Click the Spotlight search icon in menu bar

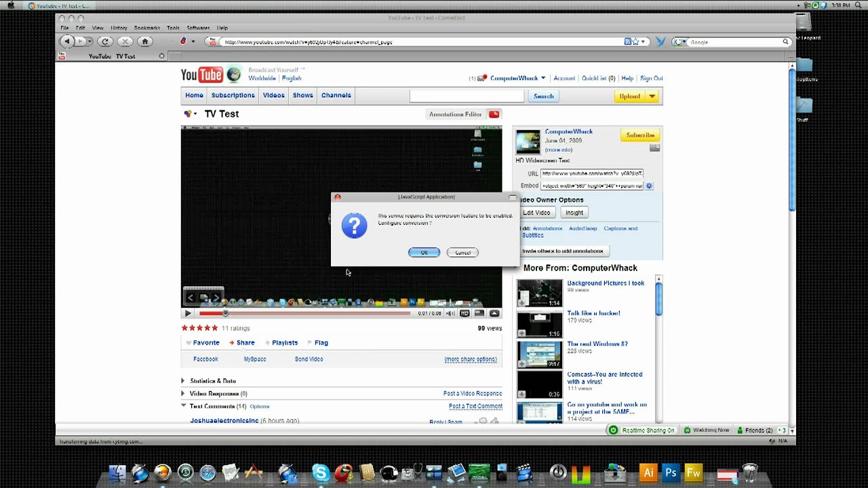tap(859, 5)
